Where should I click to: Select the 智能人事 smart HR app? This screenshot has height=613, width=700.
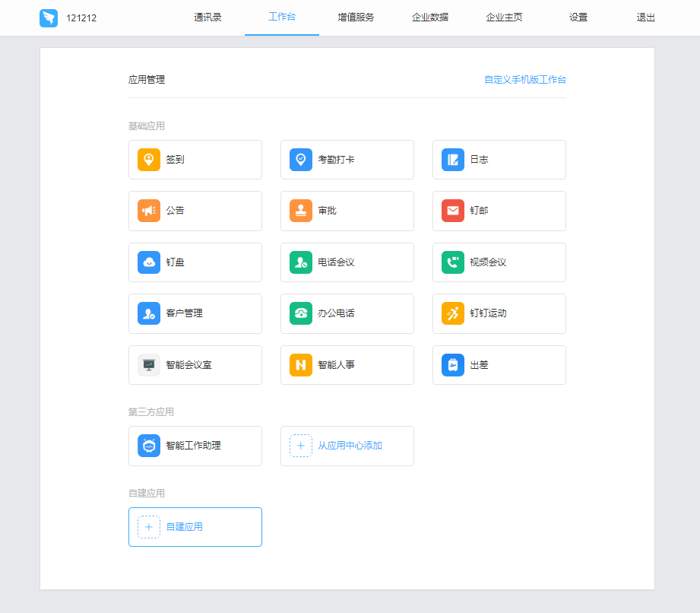(347, 365)
